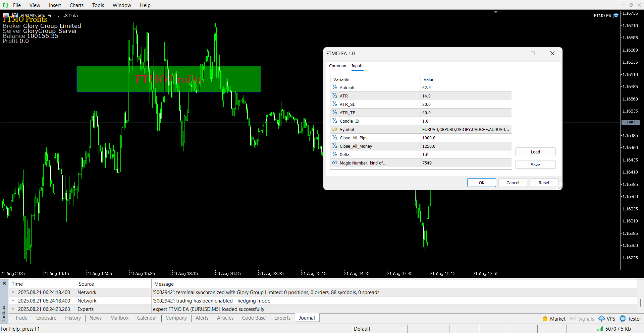This screenshot has width=644, height=333.
Task: Click the Close_All_Money variable type icon
Action: point(335,146)
